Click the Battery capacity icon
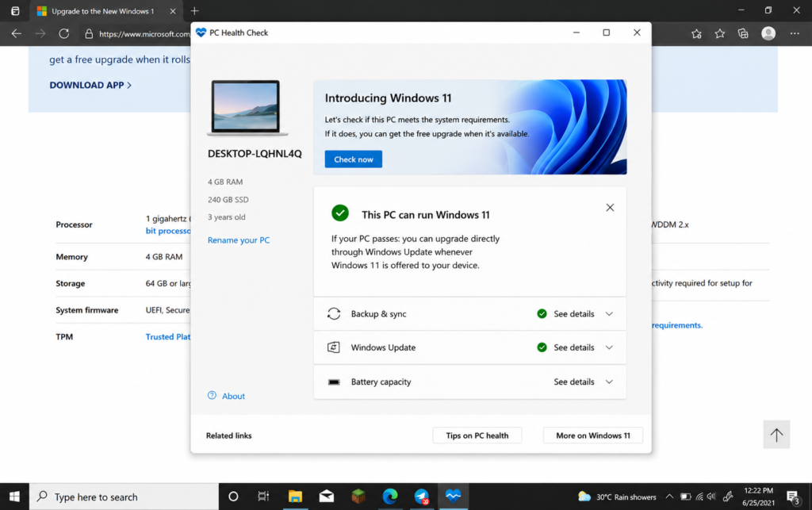The width and height of the screenshot is (812, 510). click(334, 382)
